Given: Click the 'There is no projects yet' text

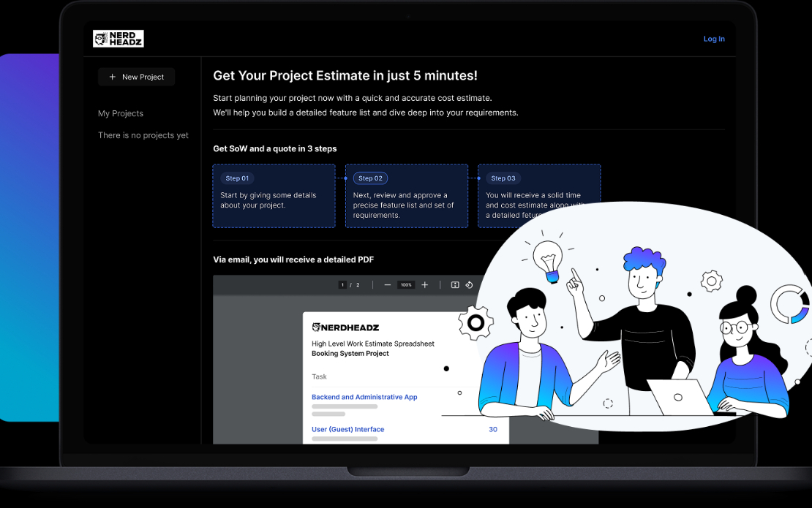Looking at the screenshot, I should coord(143,135).
